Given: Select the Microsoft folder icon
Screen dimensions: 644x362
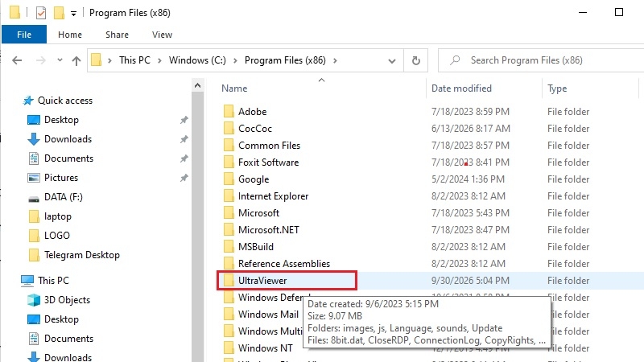Looking at the screenshot, I should (x=229, y=212).
